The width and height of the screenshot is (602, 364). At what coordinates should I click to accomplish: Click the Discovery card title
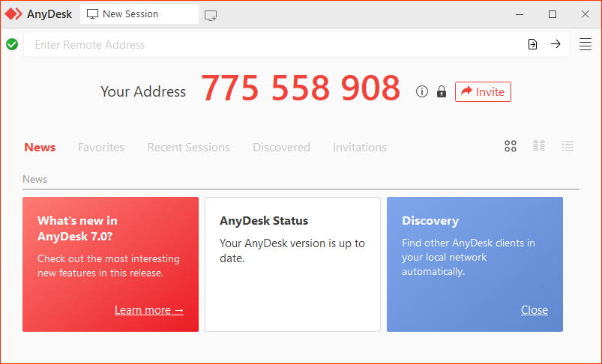(x=430, y=221)
